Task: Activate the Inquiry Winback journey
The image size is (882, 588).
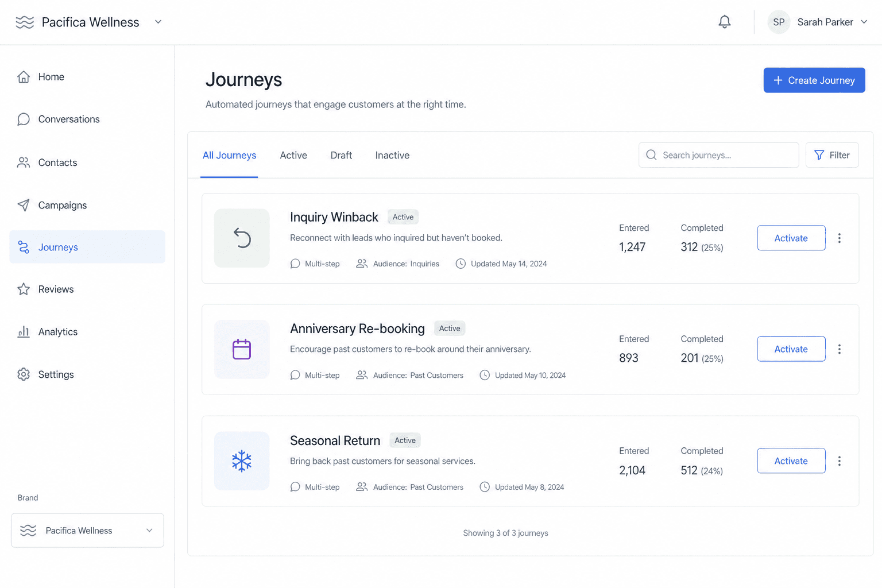Action: [x=791, y=238]
